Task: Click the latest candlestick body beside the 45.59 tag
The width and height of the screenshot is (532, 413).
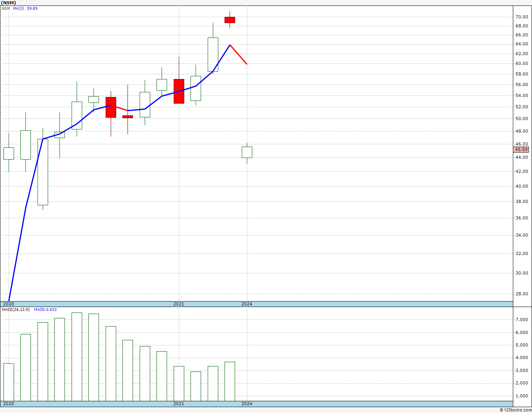Action: (247, 152)
